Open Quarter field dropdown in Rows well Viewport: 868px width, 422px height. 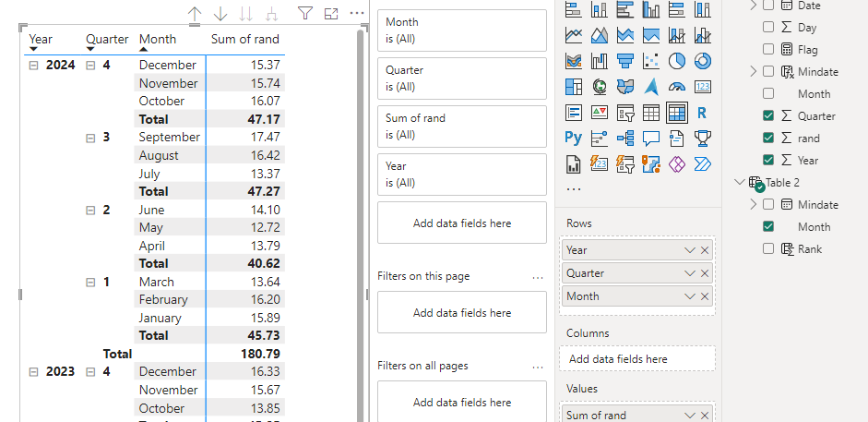click(x=690, y=273)
